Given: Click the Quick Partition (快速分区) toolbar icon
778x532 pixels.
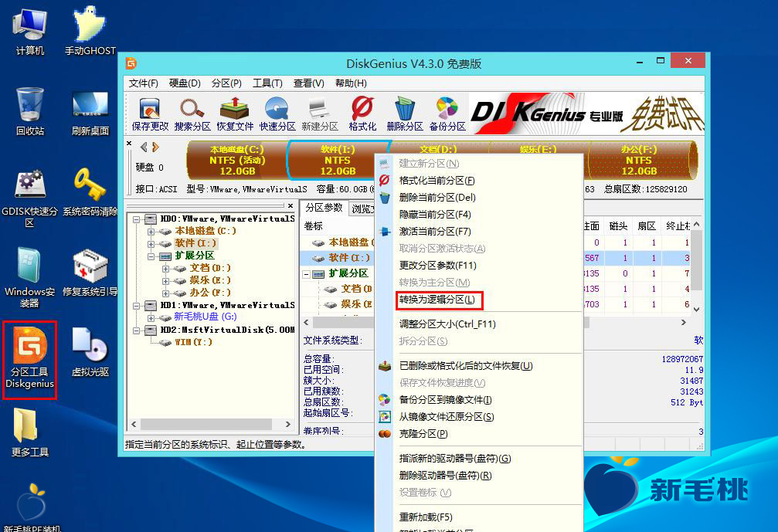Looking at the screenshot, I should coord(277,114).
